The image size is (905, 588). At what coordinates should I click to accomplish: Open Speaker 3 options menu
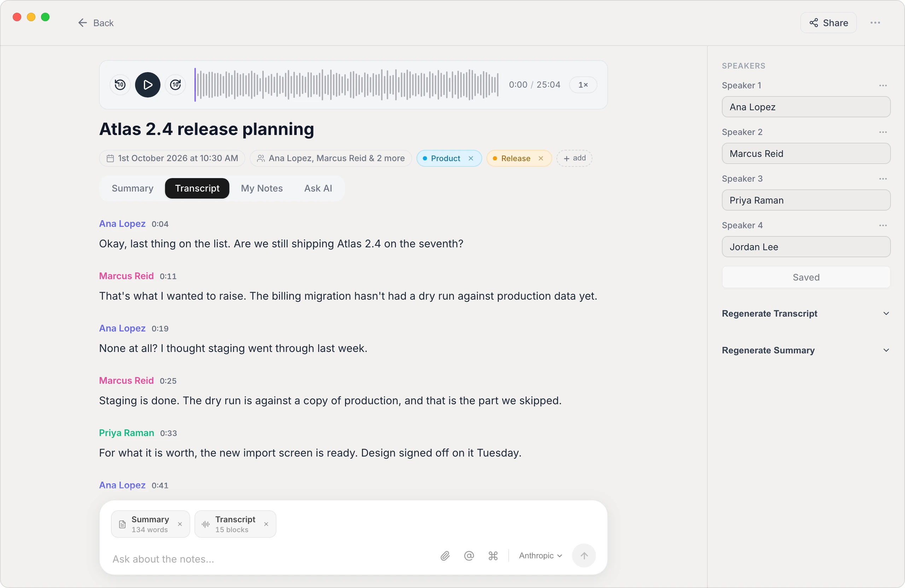click(883, 179)
